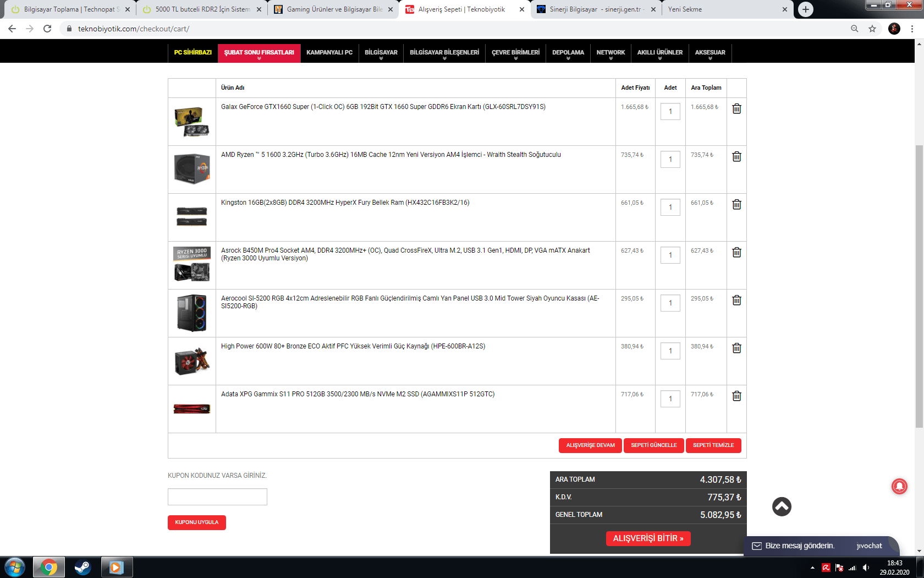
Task: Expand the BİLGİSAYAR BİLEŞENLERİ menu
Action: pyautogui.click(x=444, y=53)
